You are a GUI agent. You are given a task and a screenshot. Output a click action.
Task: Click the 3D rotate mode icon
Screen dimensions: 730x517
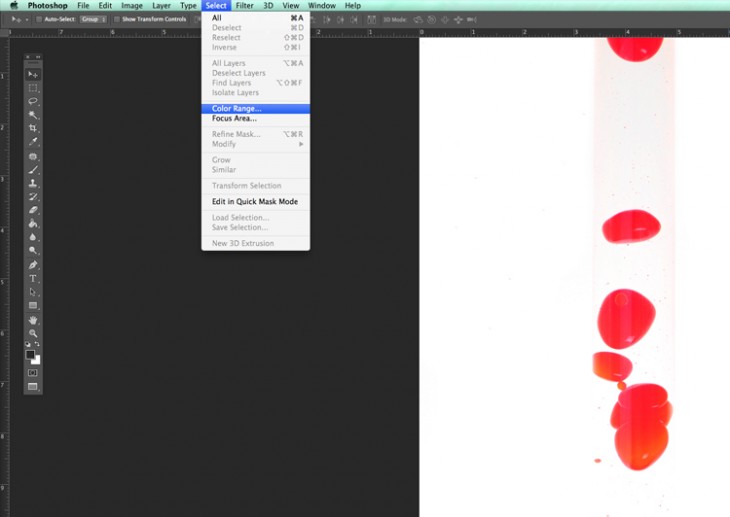point(418,20)
